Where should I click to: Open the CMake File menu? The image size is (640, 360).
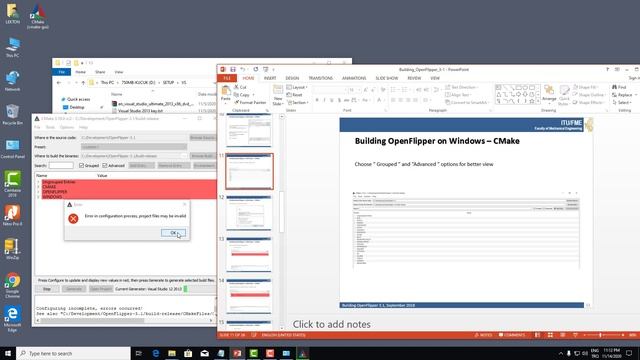click(x=37, y=127)
